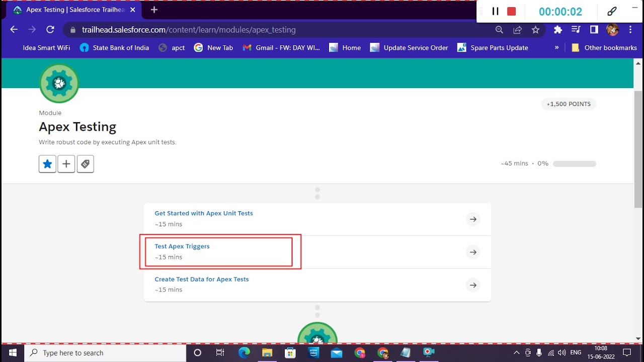Open the Wi-Fi network tray icon
Viewport: 644px width, 362px height.
tap(551, 353)
